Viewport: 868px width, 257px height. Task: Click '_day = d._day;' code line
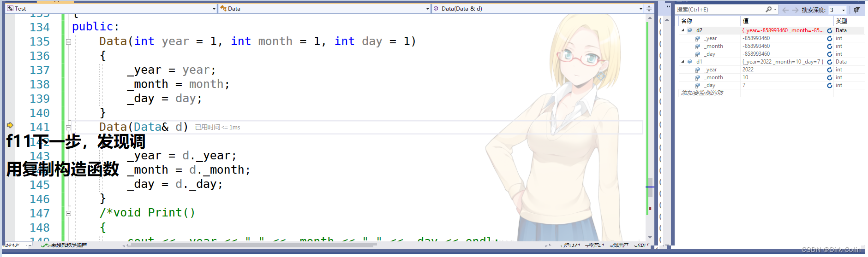(x=175, y=184)
